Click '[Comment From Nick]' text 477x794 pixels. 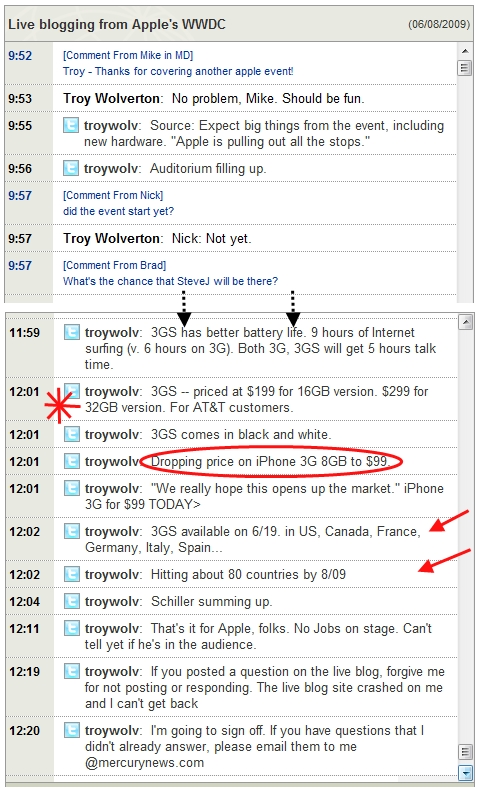[x=113, y=195]
